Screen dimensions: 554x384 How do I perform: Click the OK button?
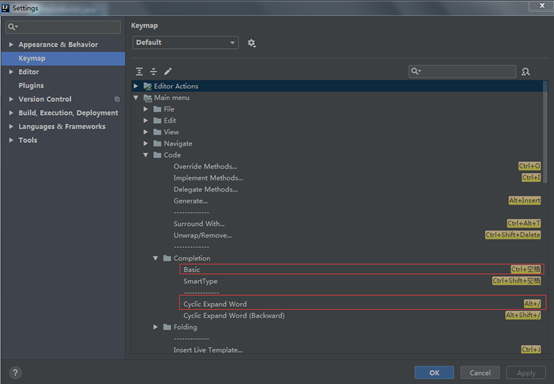tap(434, 373)
